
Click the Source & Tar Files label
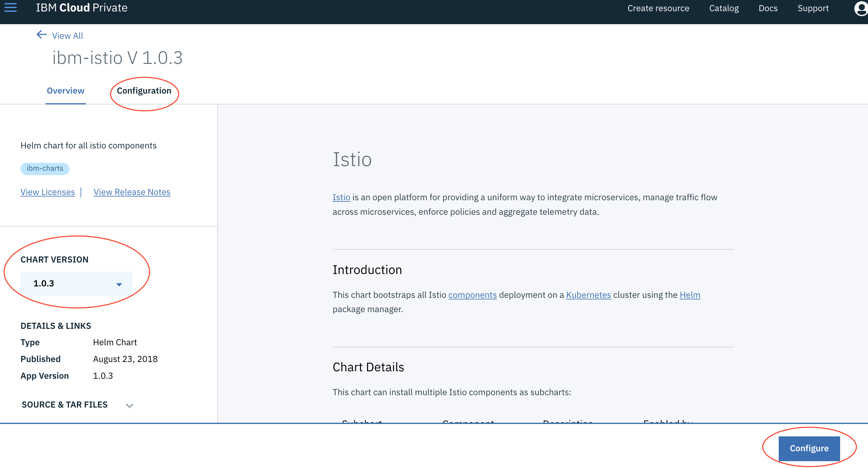click(65, 405)
